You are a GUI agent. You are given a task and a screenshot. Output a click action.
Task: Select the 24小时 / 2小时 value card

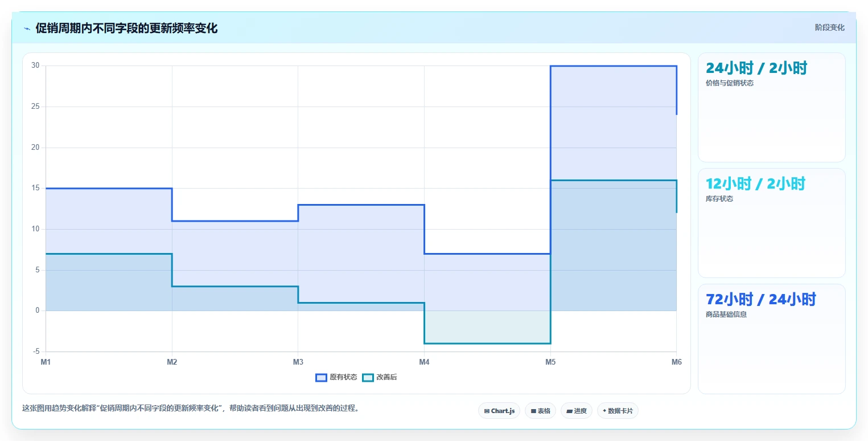(772, 107)
